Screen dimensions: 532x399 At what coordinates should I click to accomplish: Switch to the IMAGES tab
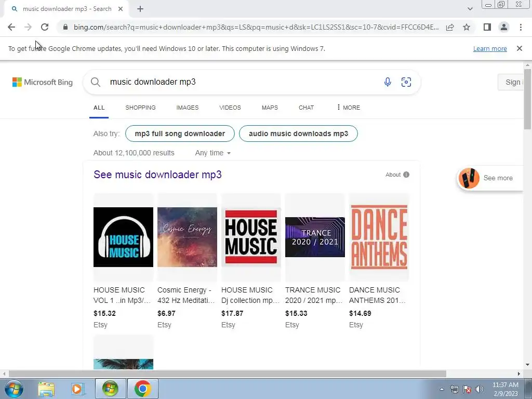187,108
